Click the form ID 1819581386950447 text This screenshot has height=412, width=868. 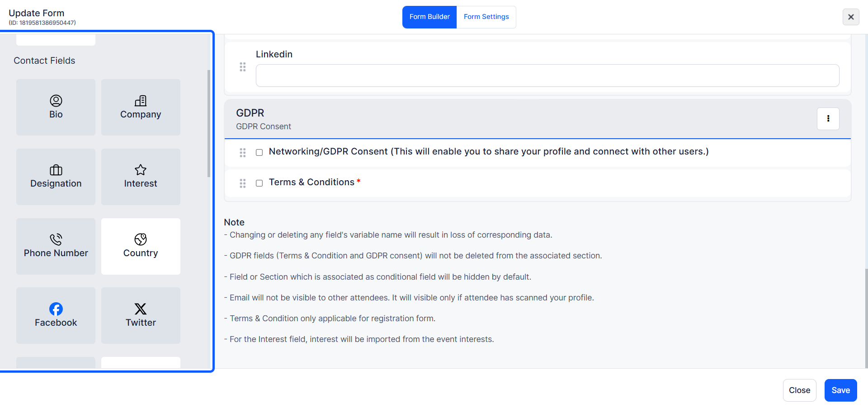(42, 23)
